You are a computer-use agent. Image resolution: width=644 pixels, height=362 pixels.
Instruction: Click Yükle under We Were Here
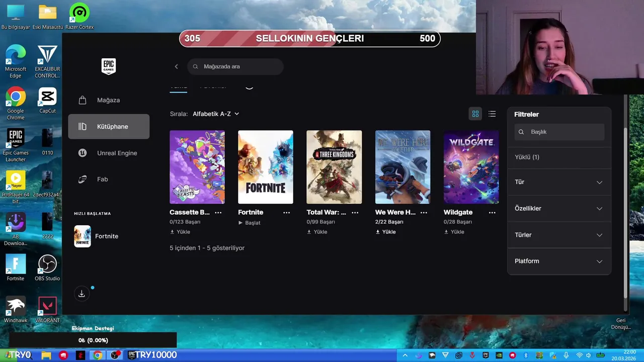click(385, 232)
